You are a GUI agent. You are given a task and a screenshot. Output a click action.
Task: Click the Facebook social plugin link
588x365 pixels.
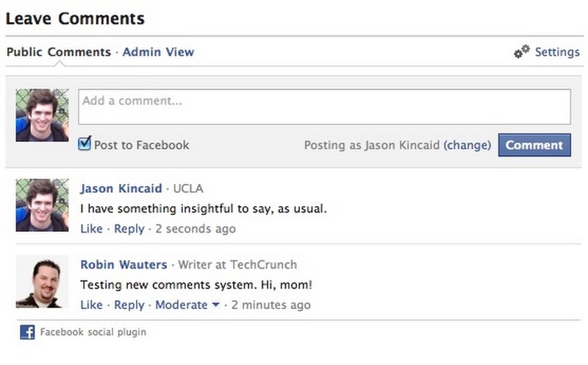tap(93, 333)
